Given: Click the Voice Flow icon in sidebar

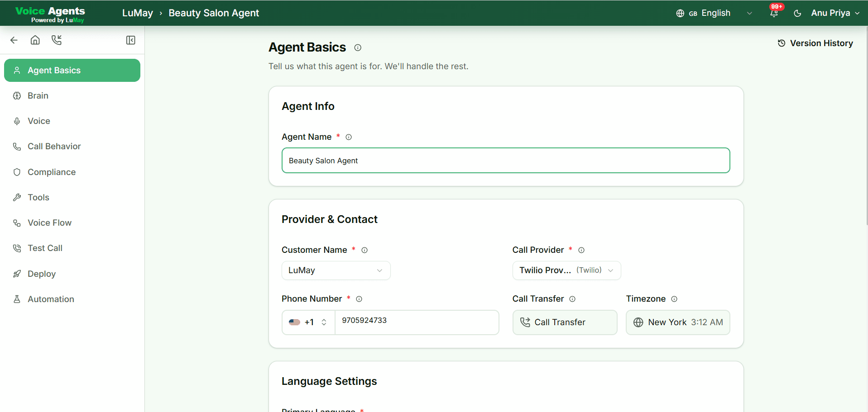Looking at the screenshot, I should point(17,223).
